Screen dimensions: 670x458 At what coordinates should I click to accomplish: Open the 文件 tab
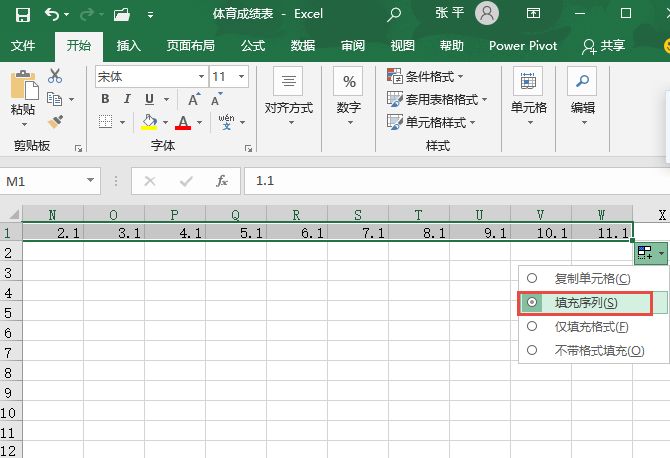[23, 45]
